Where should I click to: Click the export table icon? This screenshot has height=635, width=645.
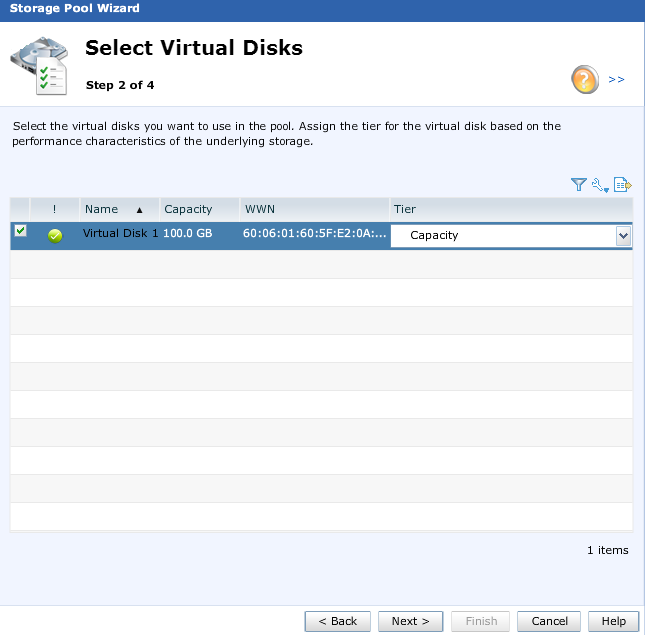coord(622,185)
